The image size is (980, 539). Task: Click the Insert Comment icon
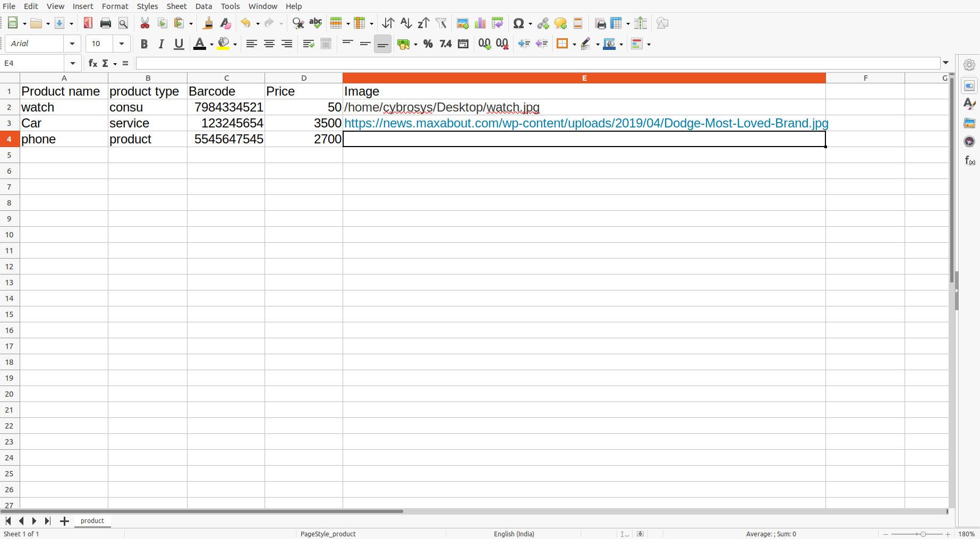[560, 23]
